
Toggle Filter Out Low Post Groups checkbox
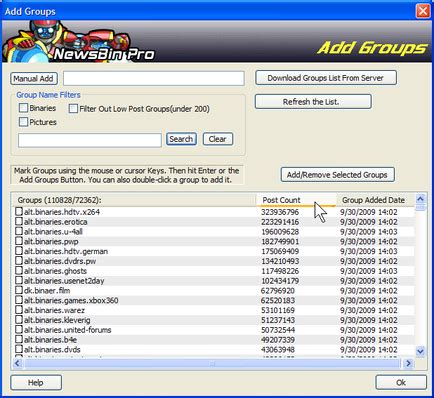[x=73, y=109]
